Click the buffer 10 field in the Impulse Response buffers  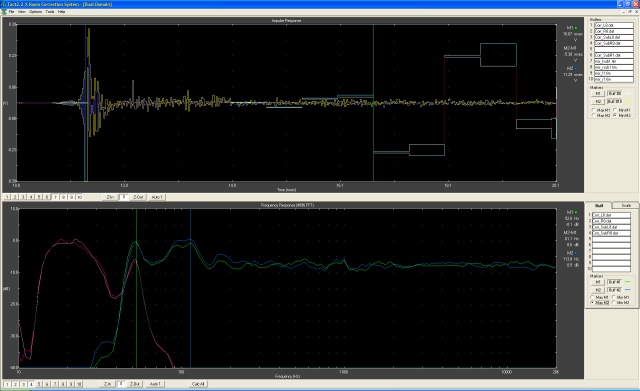(x=614, y=79)
